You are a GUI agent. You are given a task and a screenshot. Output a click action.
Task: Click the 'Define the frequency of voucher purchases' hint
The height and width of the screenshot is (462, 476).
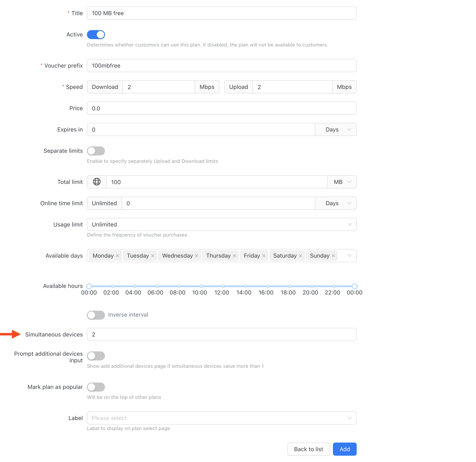(x=137, y=235)
